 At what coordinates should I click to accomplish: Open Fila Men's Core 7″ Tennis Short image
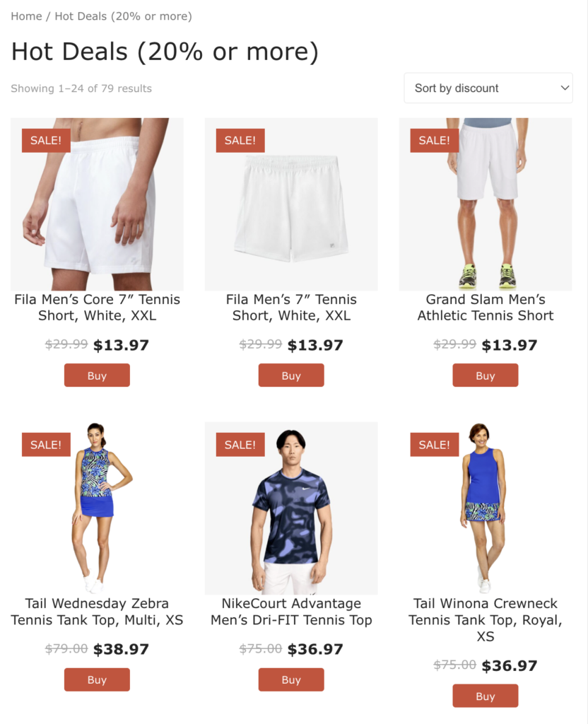pyautogui.click(x=97, y=204)
